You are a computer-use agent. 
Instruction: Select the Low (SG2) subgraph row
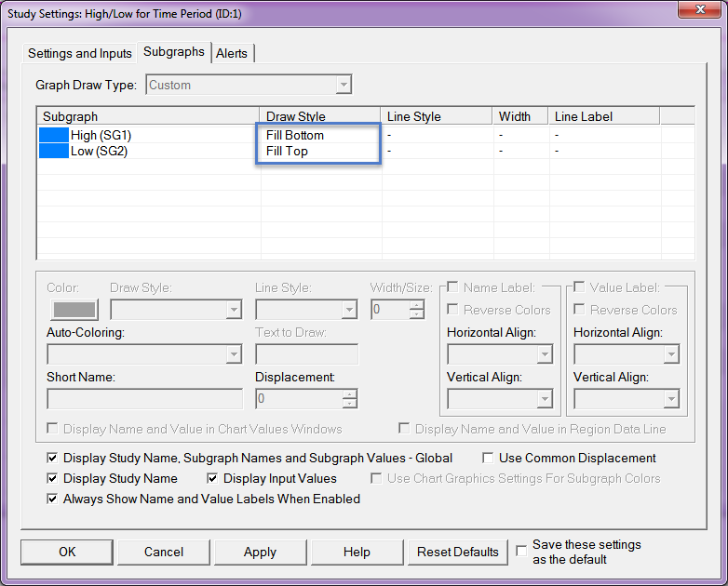tap(366, 151)
